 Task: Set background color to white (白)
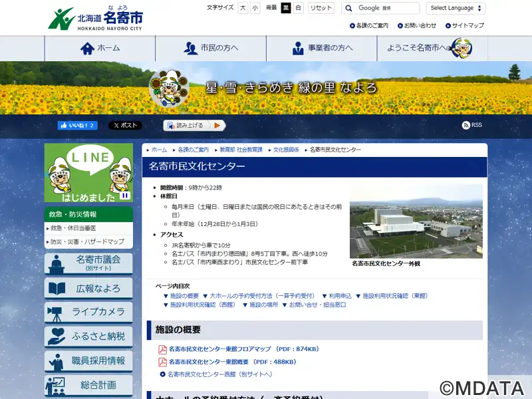click(298, 8)
